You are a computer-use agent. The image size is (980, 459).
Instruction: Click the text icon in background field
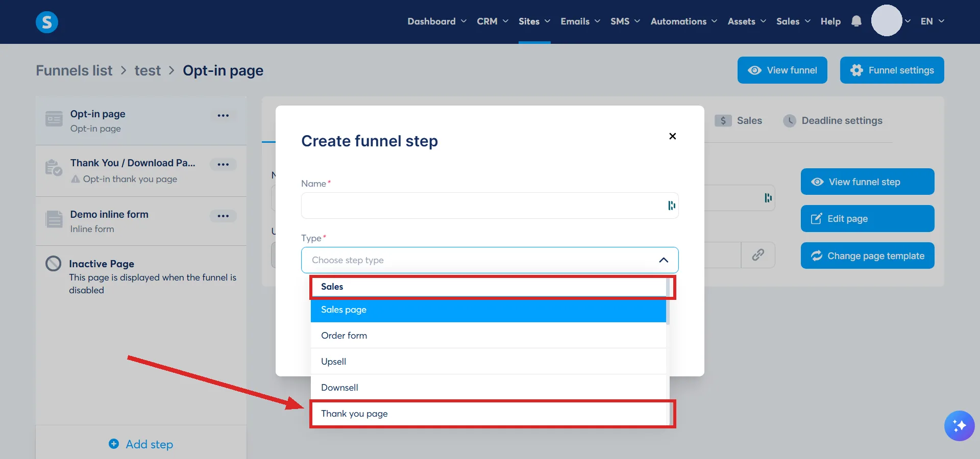click(x=768, y=198)
